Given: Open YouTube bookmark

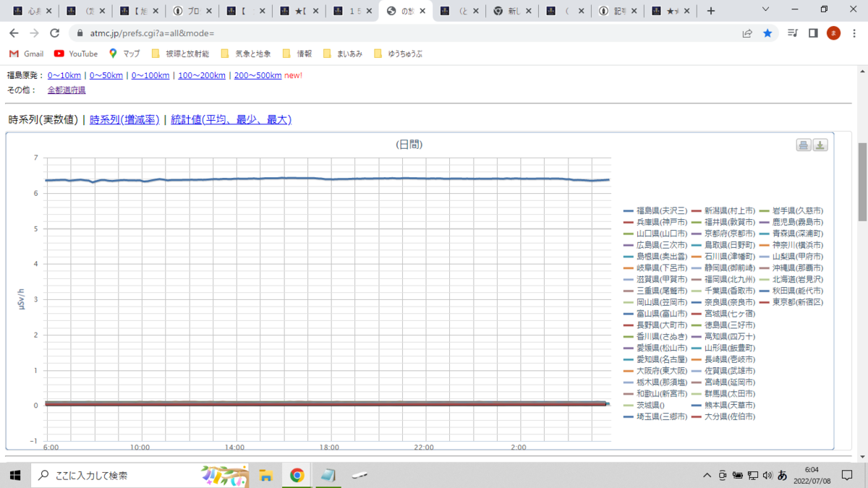Looking at the screenshot, I should [x=76, y=53].
